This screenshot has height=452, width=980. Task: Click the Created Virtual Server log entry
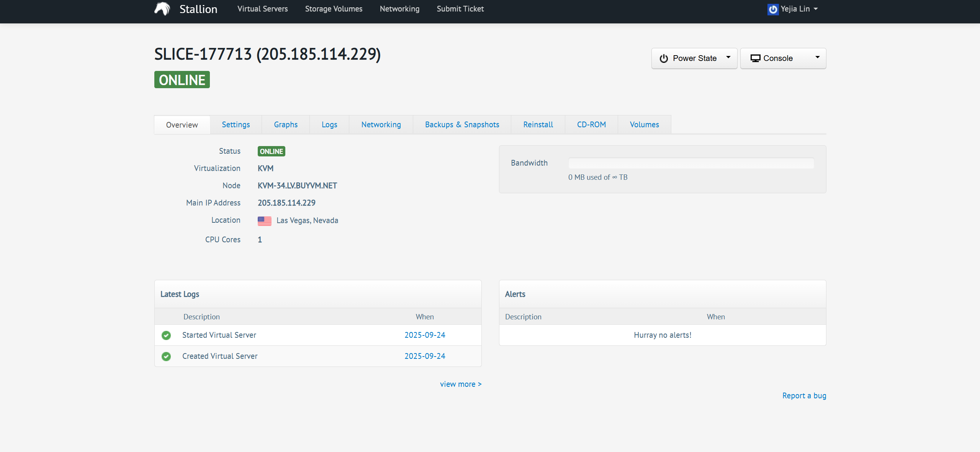tap(220, 357)
